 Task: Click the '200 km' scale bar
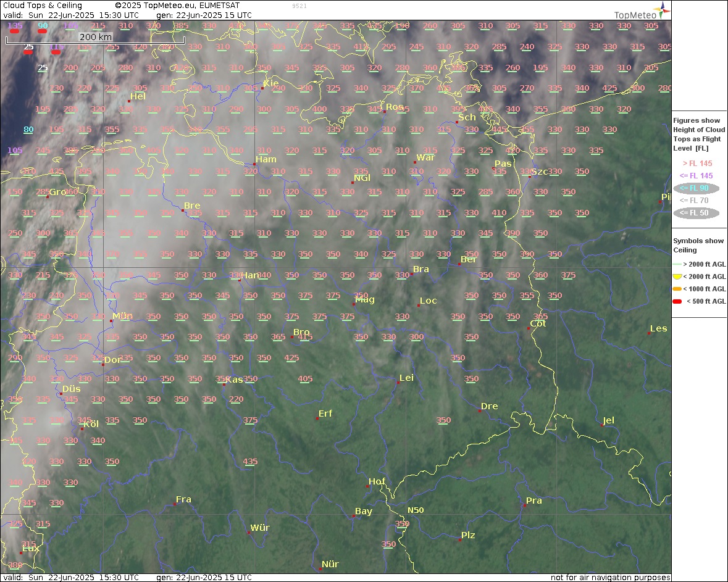click(x=95, y=38)
